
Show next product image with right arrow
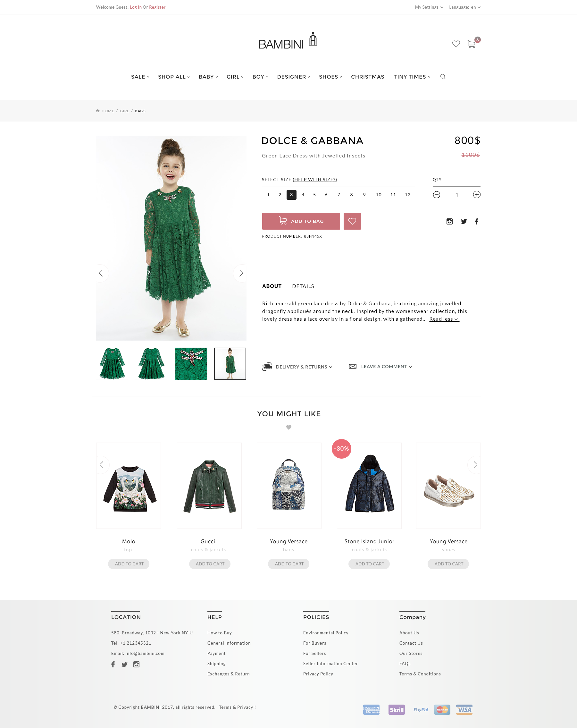point(241,273)
